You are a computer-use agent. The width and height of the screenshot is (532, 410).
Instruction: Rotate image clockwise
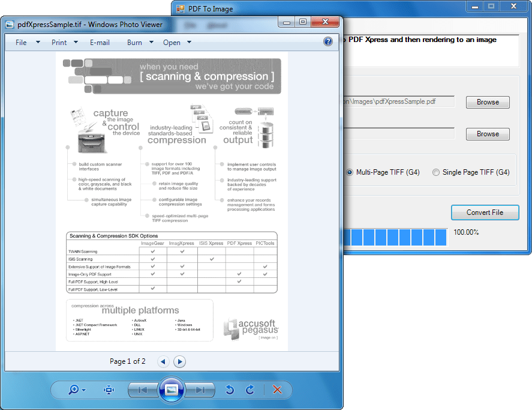pyautogui.click(x=250, y=390)
